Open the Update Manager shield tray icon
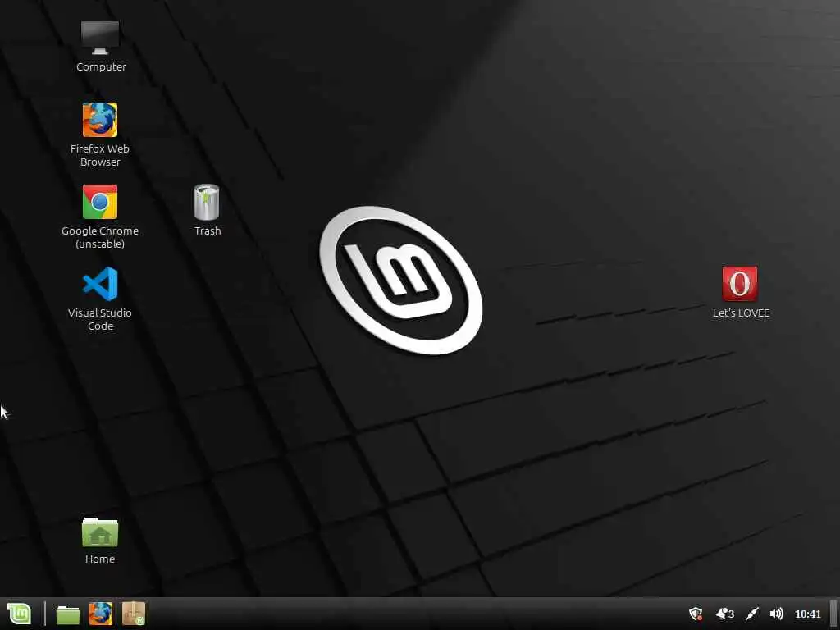 click(696, 614)
